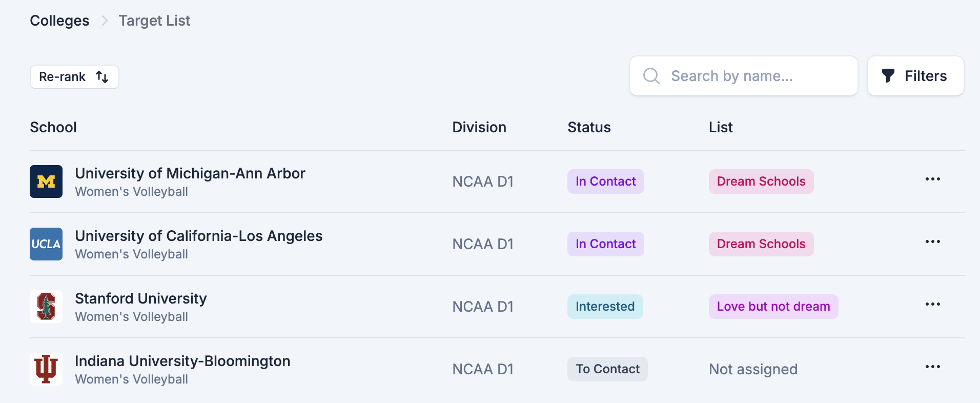This screenshot has width=980, height=403.
Task: Click the Indiana University logo icon
Action: (46, 369)
